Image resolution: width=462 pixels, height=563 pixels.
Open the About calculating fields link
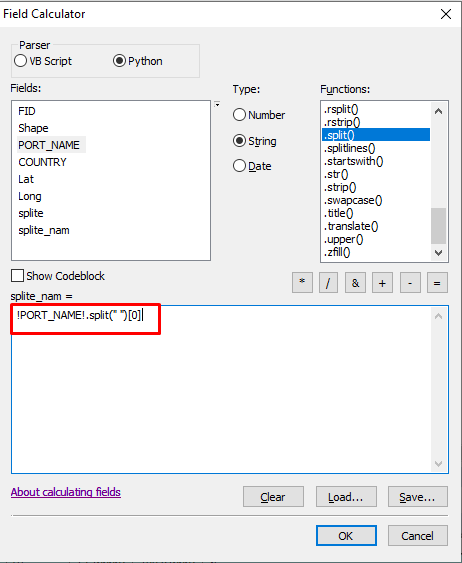pyautogui.click(x=66, y=492)
